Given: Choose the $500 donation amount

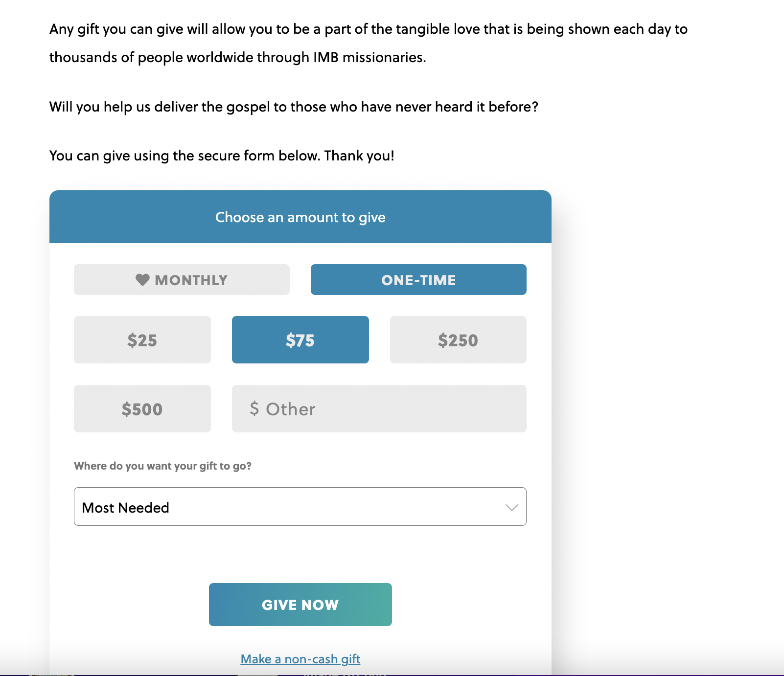Looking at the screenshot, I should click(142, 409).
